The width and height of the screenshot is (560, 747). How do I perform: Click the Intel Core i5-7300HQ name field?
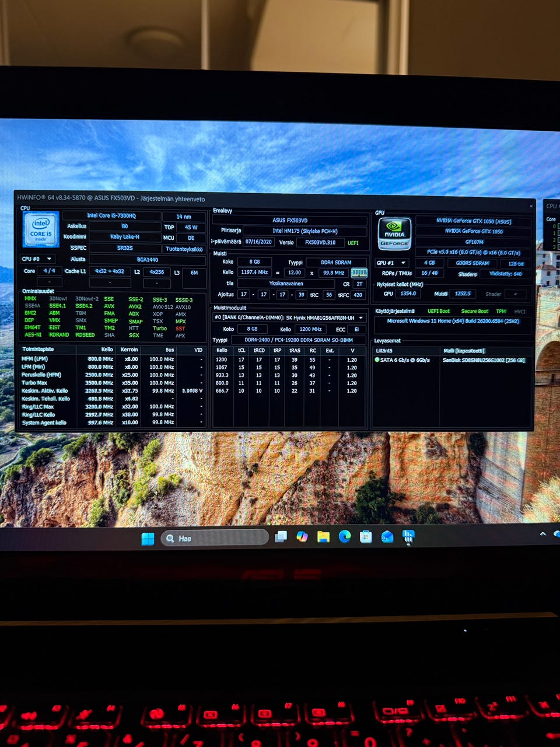(111, 215)
